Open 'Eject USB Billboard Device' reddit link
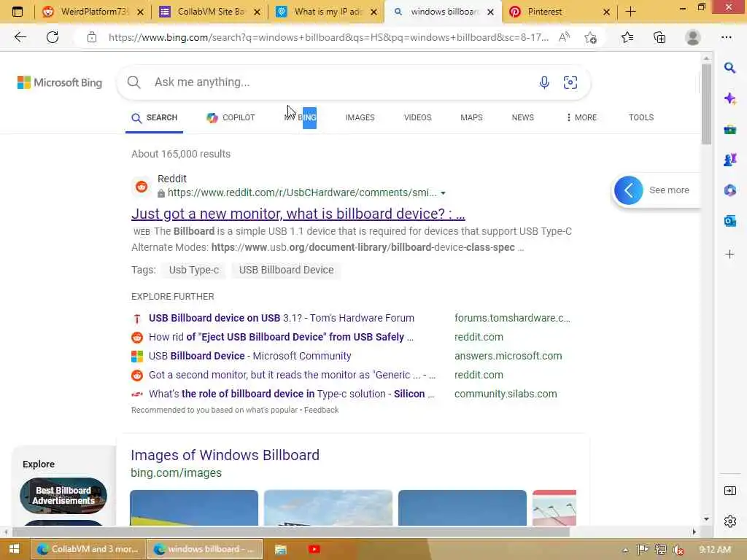This screenshot has height=560, width=747. (281, 337)
